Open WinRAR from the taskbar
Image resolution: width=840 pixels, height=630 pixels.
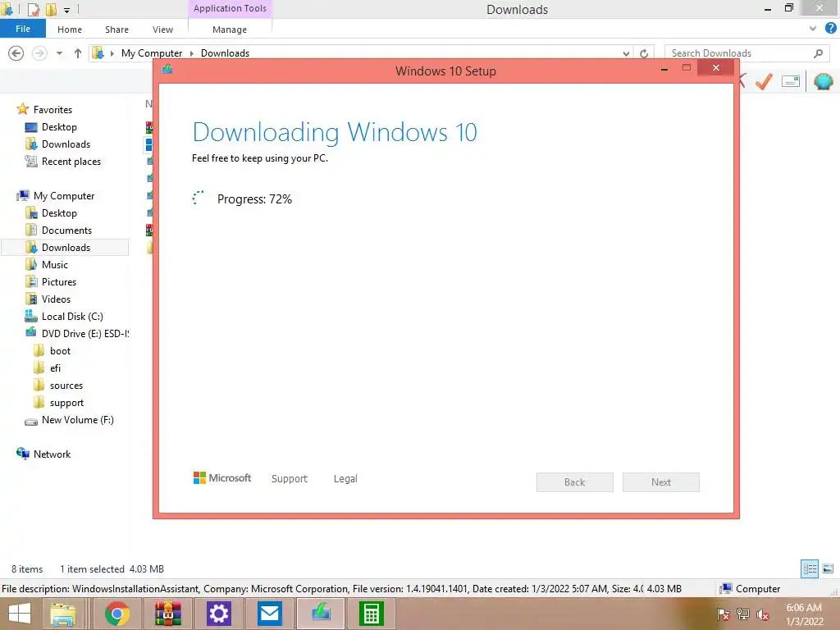(x=167, y=614)
